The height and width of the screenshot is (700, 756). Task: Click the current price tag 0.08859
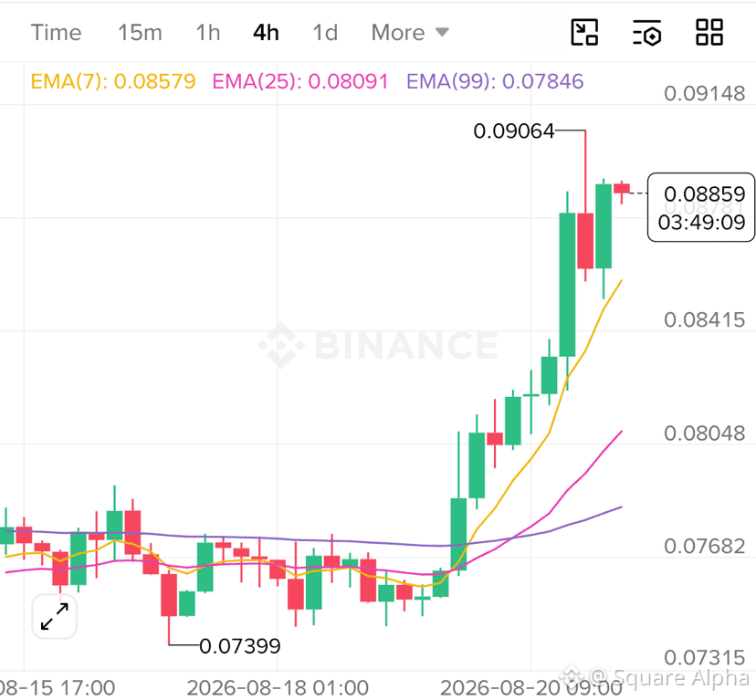[704, 193]
